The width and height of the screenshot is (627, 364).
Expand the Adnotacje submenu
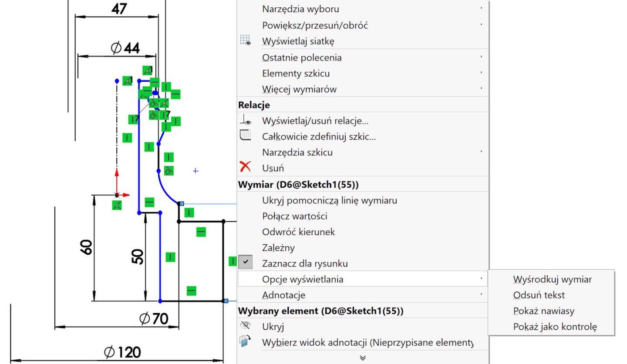point(283,295)
